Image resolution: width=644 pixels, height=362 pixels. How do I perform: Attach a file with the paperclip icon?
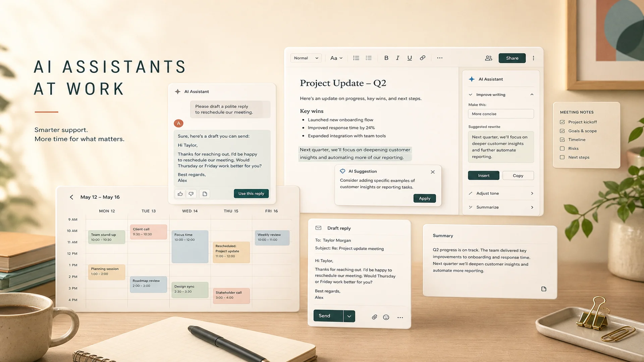click(374, 317)
